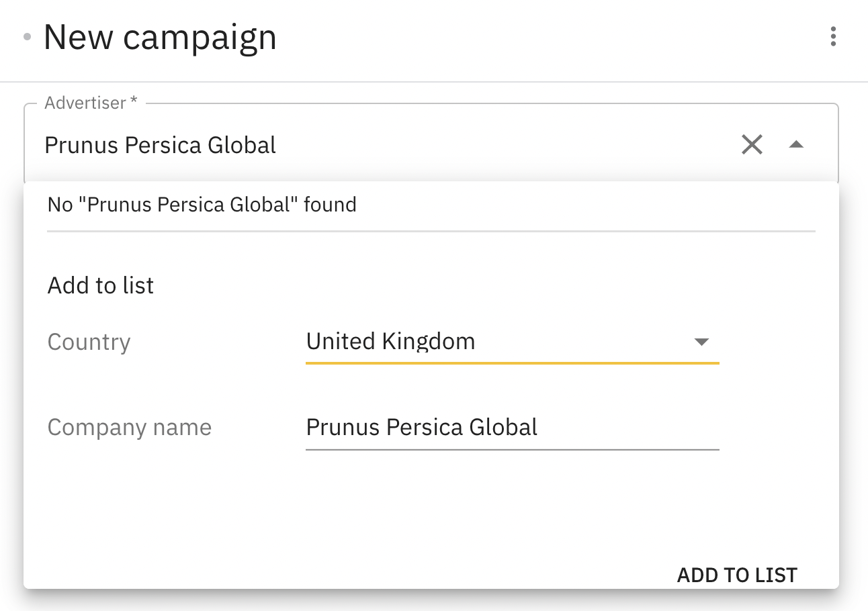Click the Advertiser * field label
The image size is (868, 611).
point(91,103)
